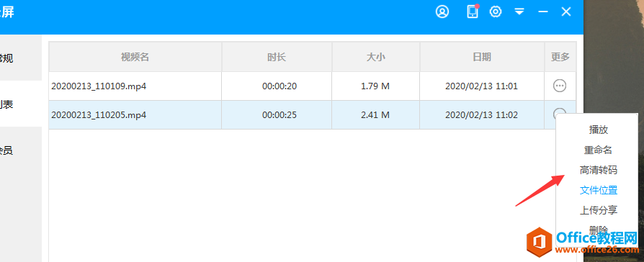Sort by the 日期 column header
Viewport: 644px width, 262px height.
point(482,57)
